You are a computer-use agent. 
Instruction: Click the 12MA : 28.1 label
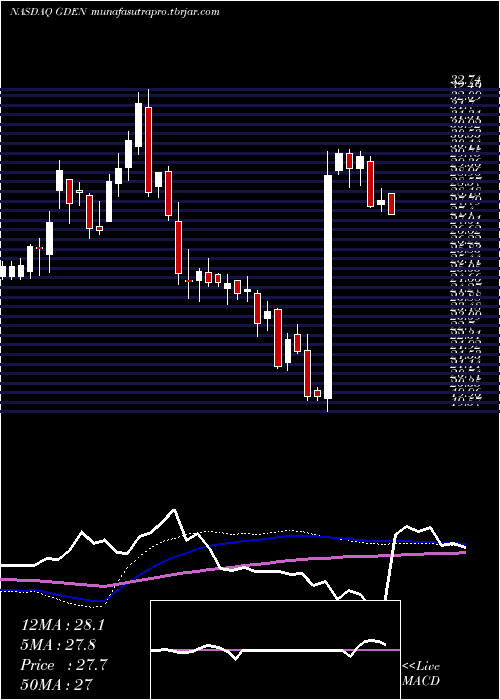click(x=62, y=625)
